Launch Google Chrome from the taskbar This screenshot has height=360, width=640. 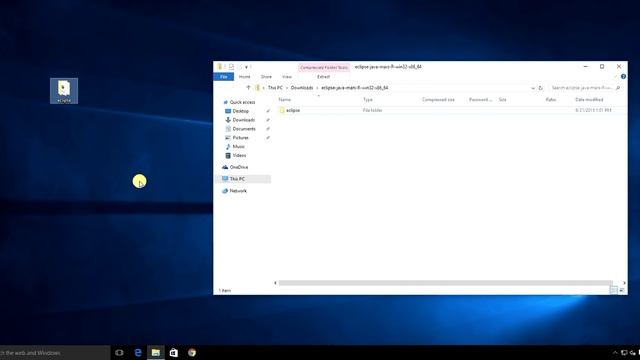192,353
